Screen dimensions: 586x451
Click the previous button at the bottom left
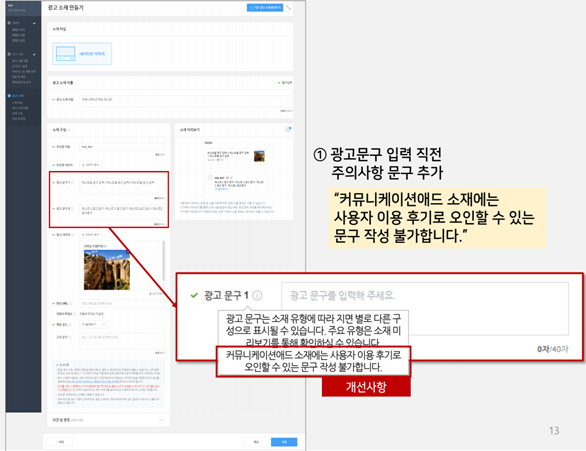(x=60, y=442)
